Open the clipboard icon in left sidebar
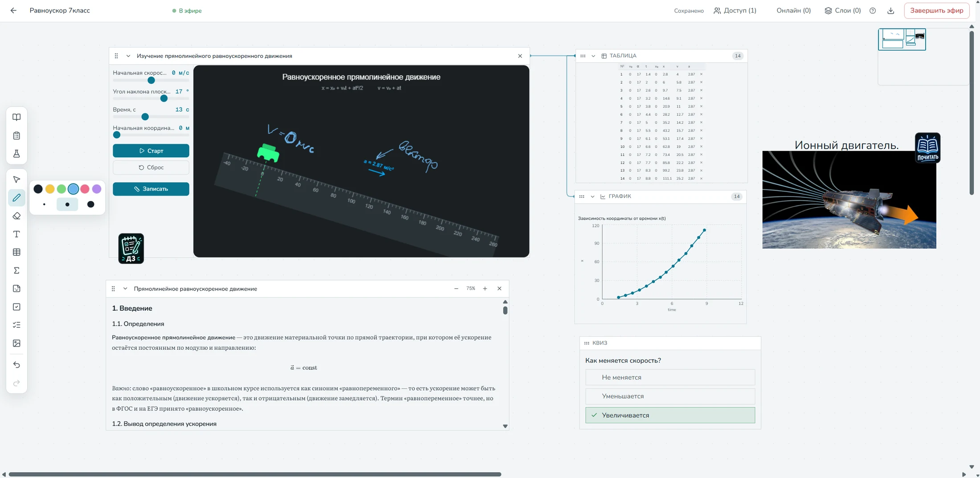This screenshot has height=478, width=980. pyautogui.click(x=16, y=135)
